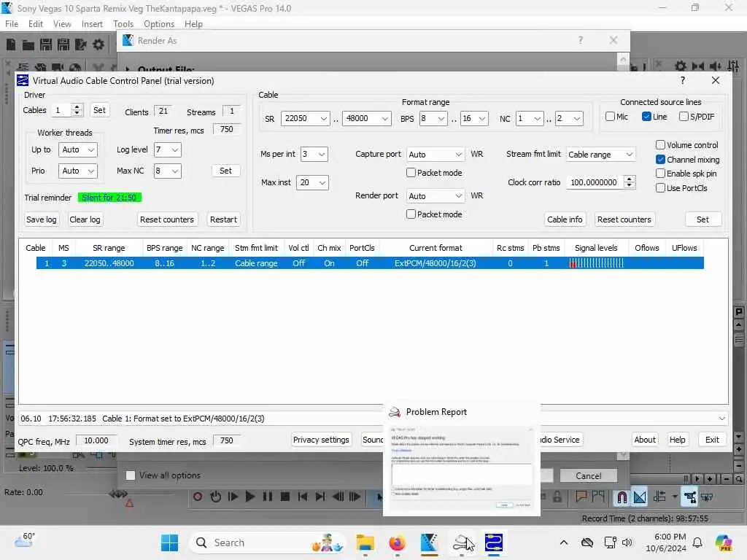The image size is (747, 560).
Task: Click the Clock corr ratio input field
Action: (595, 182)
